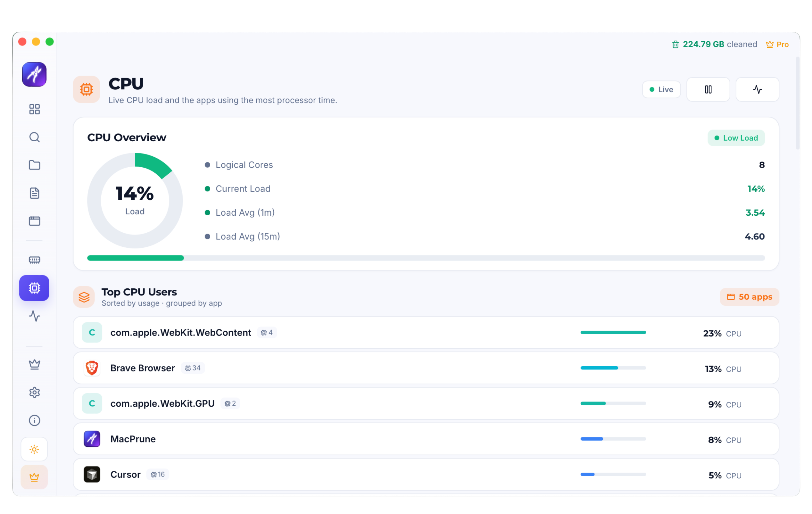Open the info circle icon in sidebar
This screenshot has height=514, width=812.
pyautogui.click(x=34, y=420)
